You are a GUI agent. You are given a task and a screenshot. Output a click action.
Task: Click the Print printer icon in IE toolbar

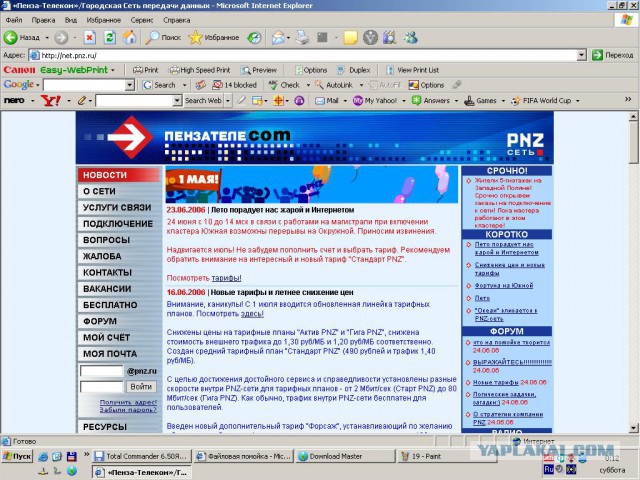point(302,38)
